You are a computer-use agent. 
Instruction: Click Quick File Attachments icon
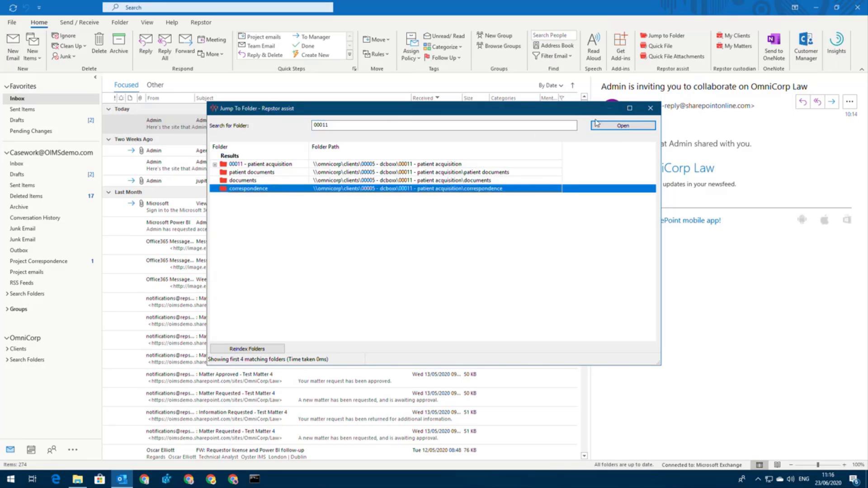[643, 56]
